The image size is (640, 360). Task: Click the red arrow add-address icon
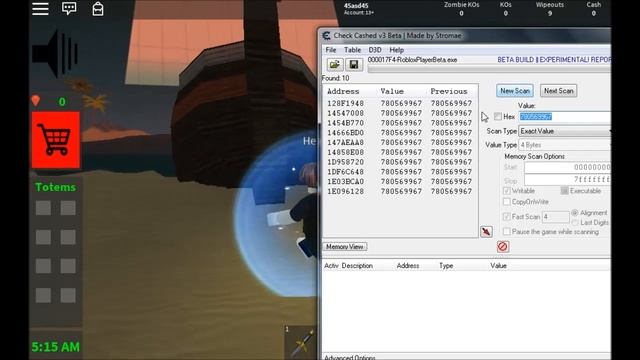tap(486, 232)
